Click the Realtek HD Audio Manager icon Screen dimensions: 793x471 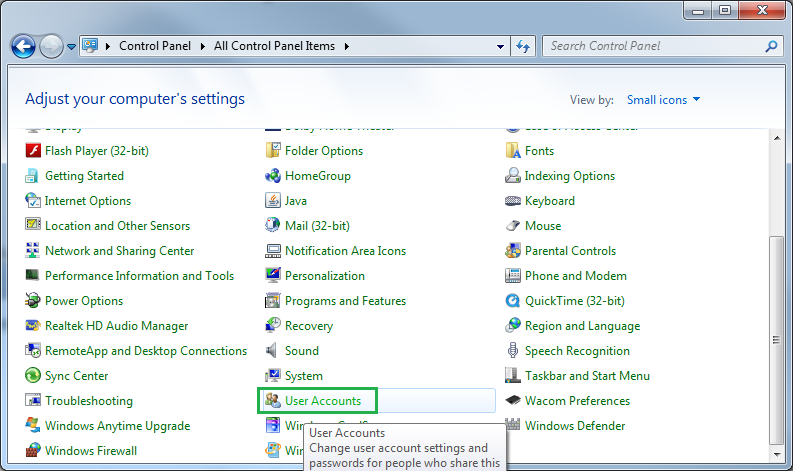(x=33, y=326)
